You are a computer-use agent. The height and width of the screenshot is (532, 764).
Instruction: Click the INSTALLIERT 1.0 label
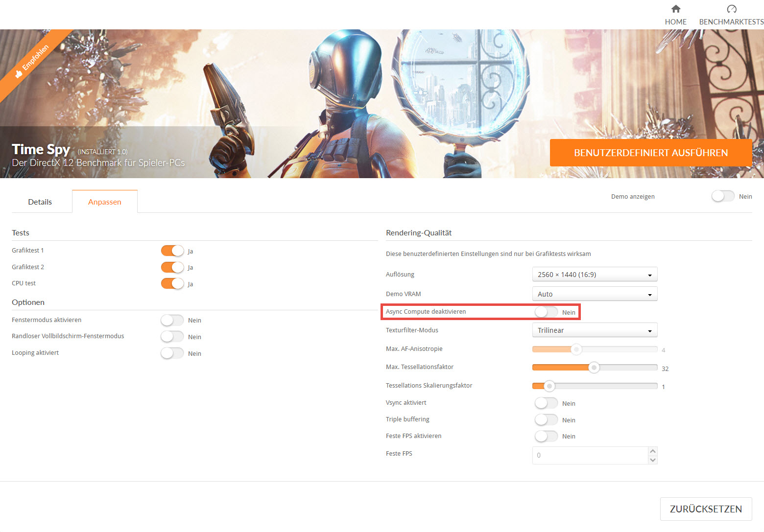point(102,152)
